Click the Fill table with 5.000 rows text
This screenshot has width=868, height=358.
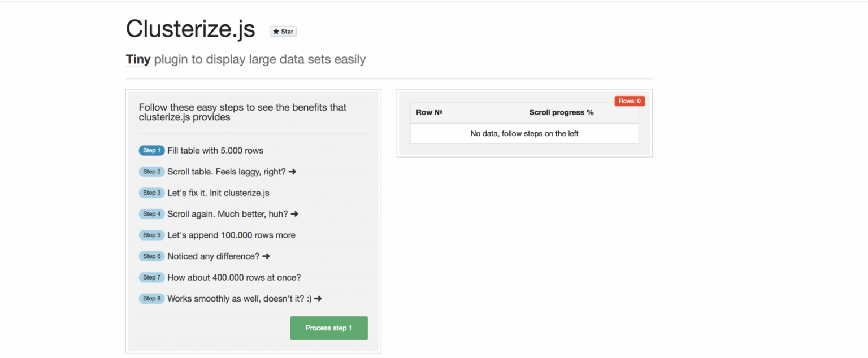click(215, 150)
